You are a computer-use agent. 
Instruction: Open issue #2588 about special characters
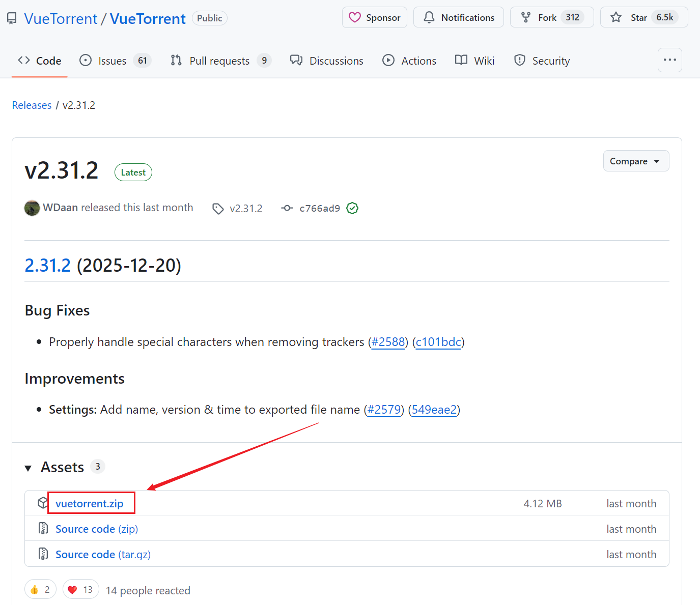click(388, 341)
